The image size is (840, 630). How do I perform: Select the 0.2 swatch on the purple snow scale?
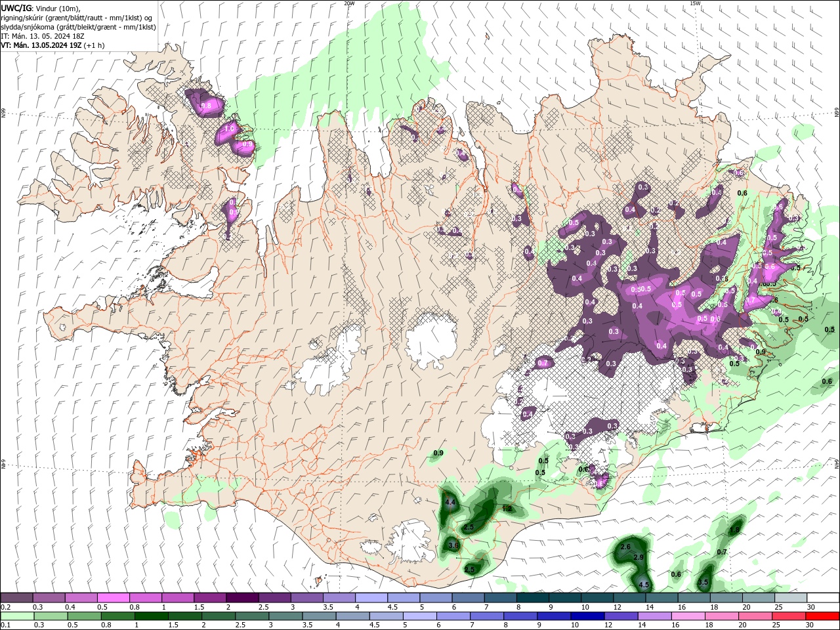point(16,598)
